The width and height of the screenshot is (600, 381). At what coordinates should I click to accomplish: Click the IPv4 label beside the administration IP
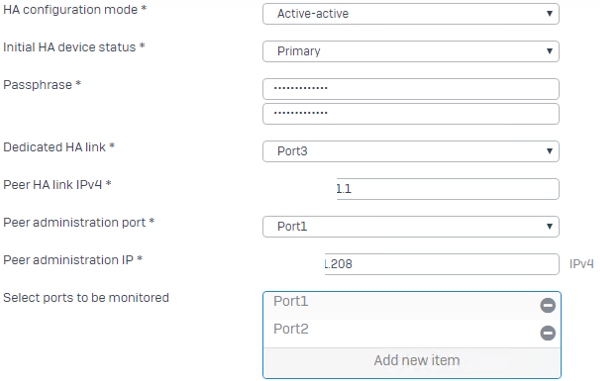click(581, 264)
